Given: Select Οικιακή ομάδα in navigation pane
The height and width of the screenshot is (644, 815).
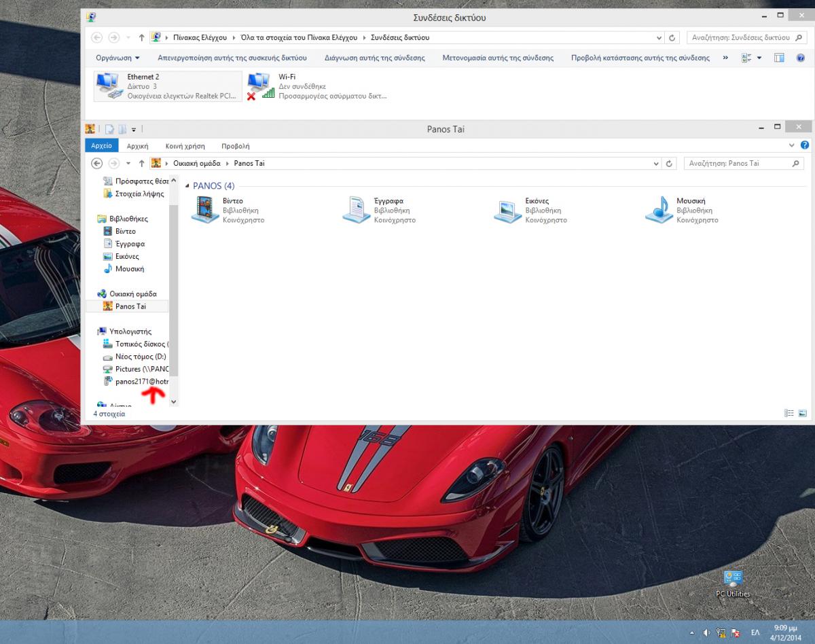Looking at the screenshot, I should [127, 294].
